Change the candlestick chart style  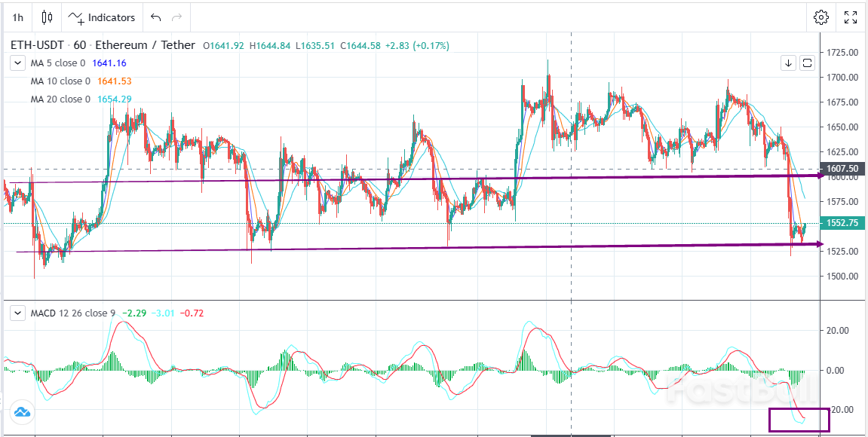click(47, 17)
